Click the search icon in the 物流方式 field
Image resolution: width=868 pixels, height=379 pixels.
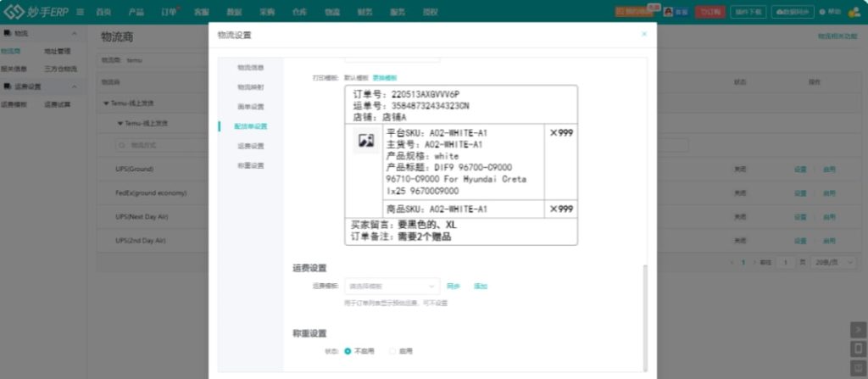coord(122,145)
